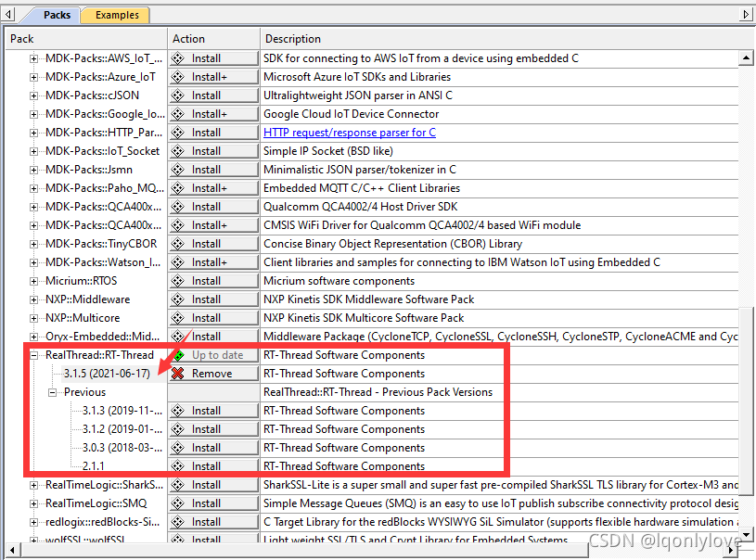Click 'NXP Kinetis SDK Multicore Software Pack' text

click(364, 318)
